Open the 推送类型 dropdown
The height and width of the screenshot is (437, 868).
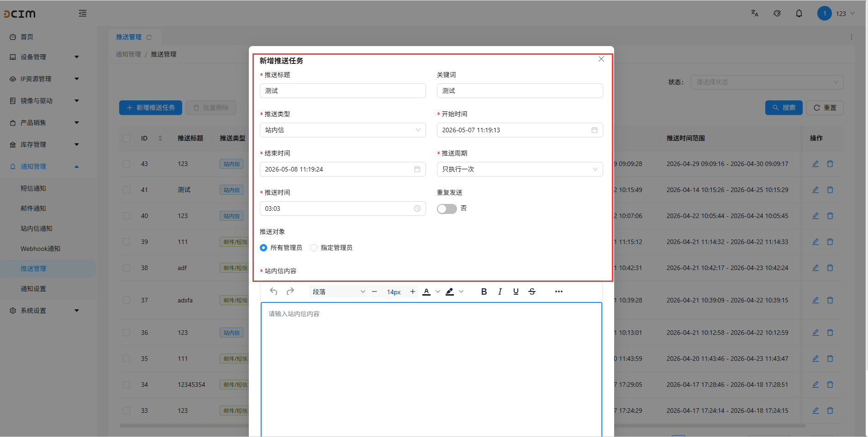point(342,130)
